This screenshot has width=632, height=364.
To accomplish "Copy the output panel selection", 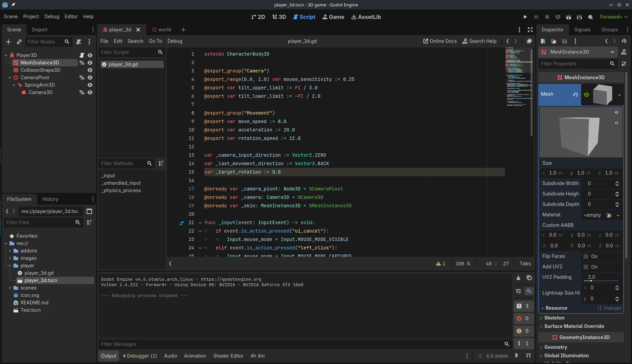I will tap(529, 278).
